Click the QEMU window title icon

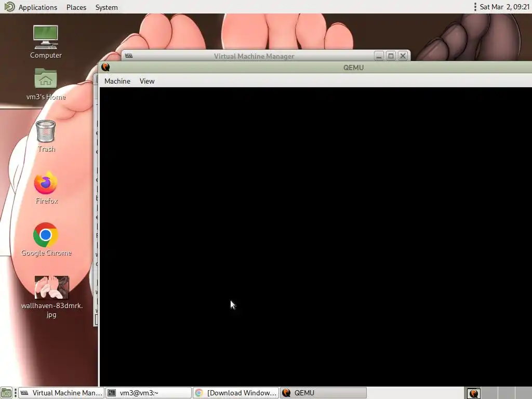click(105, 67)
